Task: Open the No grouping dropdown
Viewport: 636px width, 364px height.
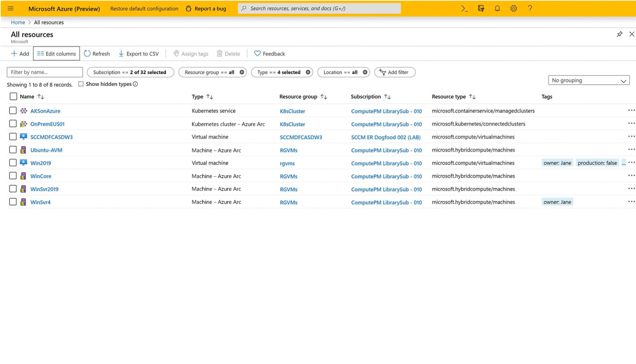Action: tap(588, 80)
